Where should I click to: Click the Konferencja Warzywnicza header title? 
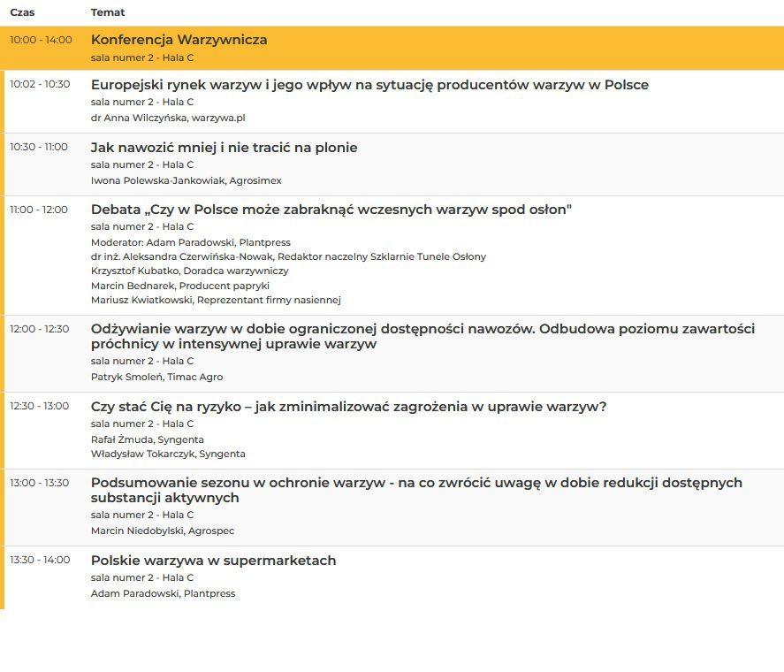click(179, 40)
